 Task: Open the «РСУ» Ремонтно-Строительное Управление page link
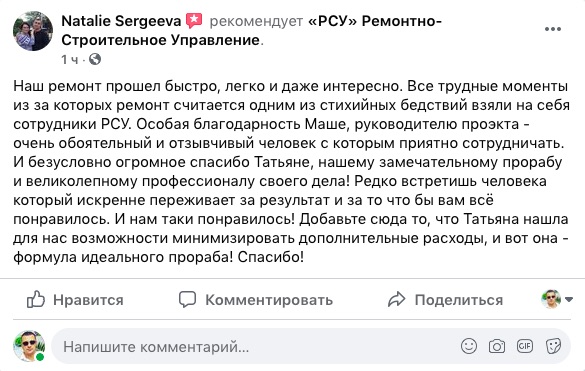[x=251, y=31]
